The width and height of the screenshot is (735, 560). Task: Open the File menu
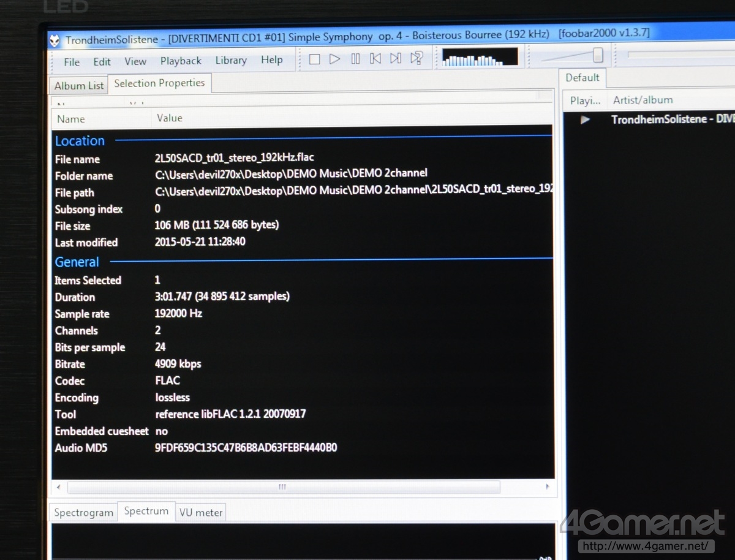[x=72, y=62]
